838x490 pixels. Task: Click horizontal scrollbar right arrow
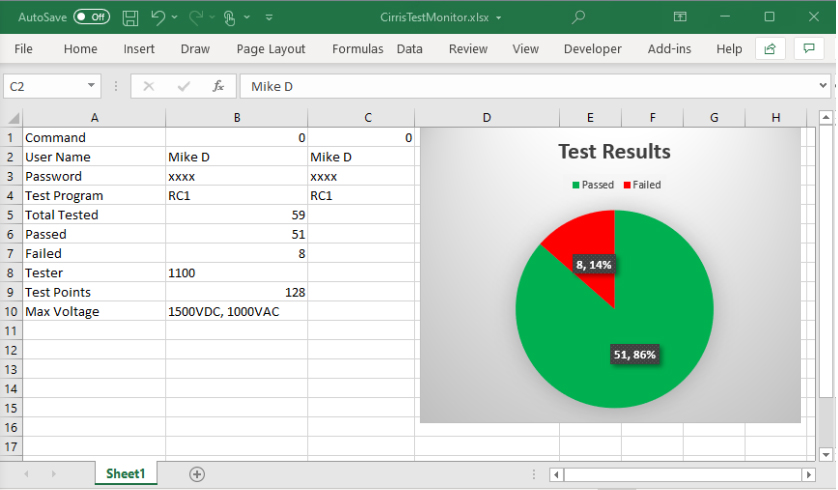809,475
